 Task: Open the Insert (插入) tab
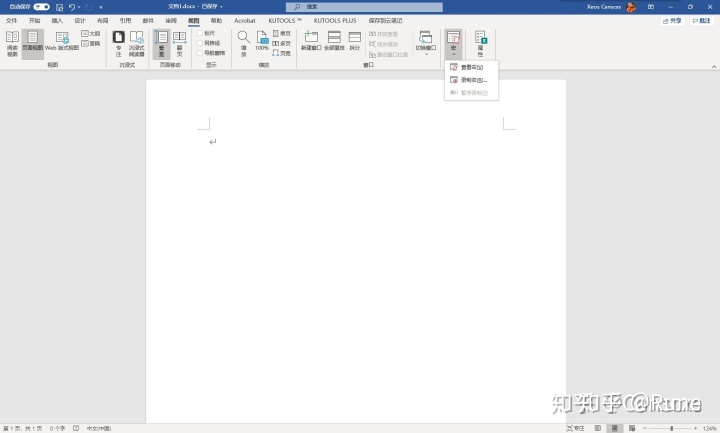[57, 21]
